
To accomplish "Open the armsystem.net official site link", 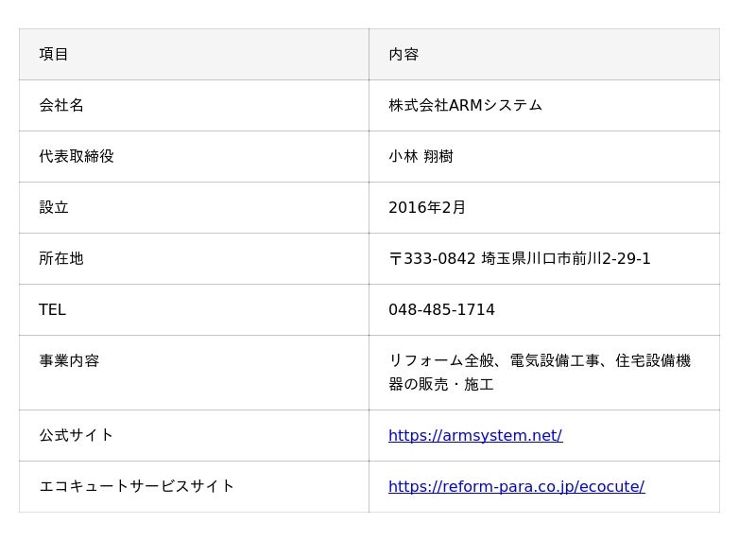I will [474, 435].
